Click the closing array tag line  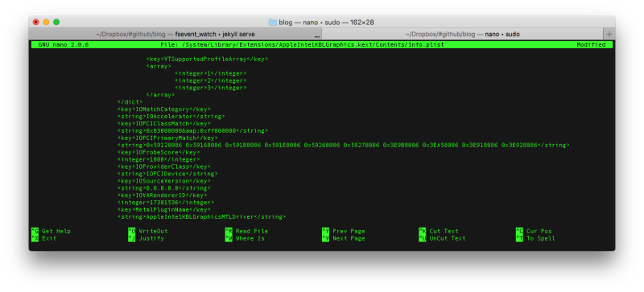click(160, 95)
